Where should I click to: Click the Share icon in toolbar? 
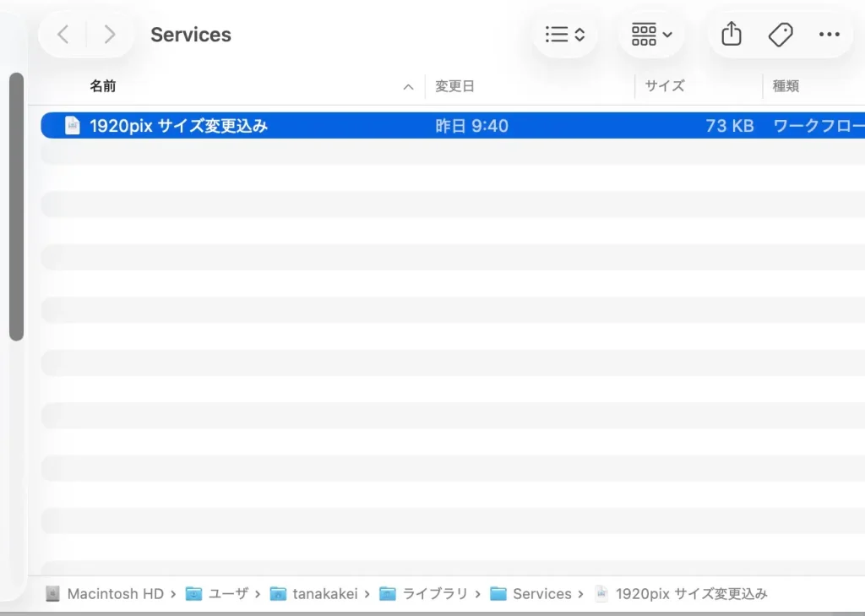732,35
